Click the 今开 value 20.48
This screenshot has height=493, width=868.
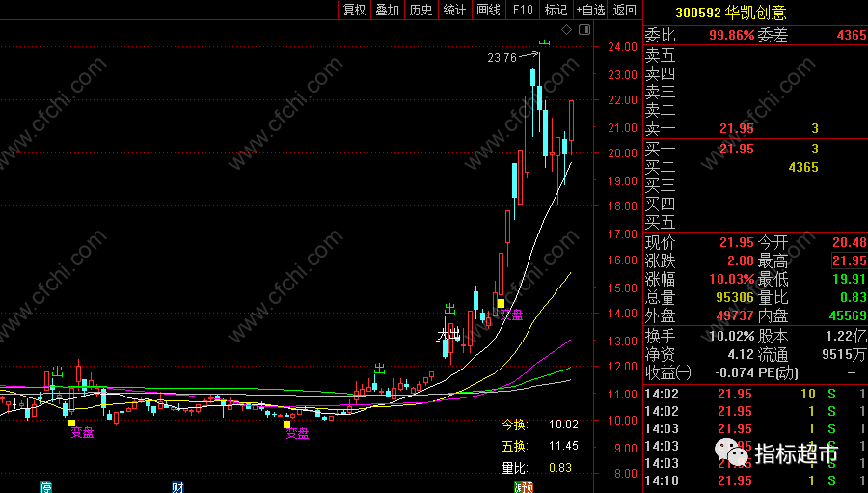coord(850,242)
